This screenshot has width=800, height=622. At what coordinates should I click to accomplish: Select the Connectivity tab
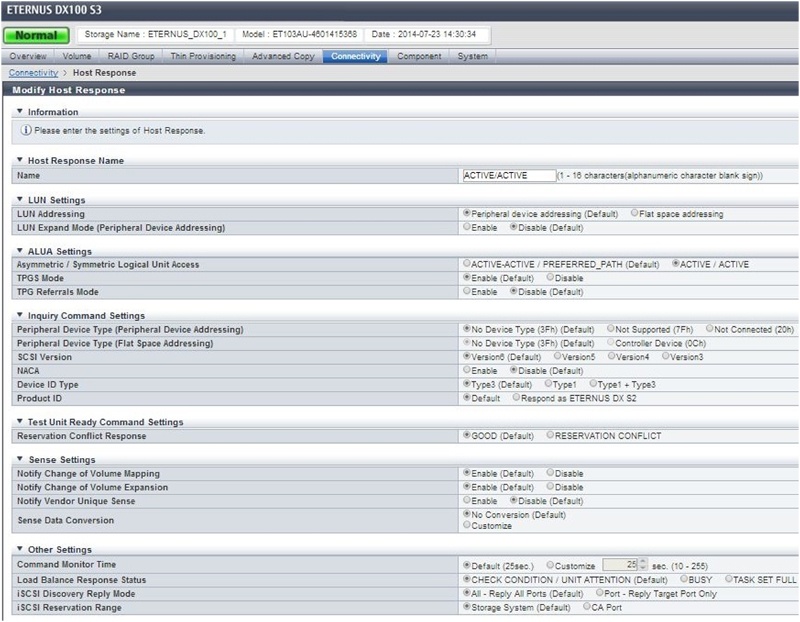[356, 56]
